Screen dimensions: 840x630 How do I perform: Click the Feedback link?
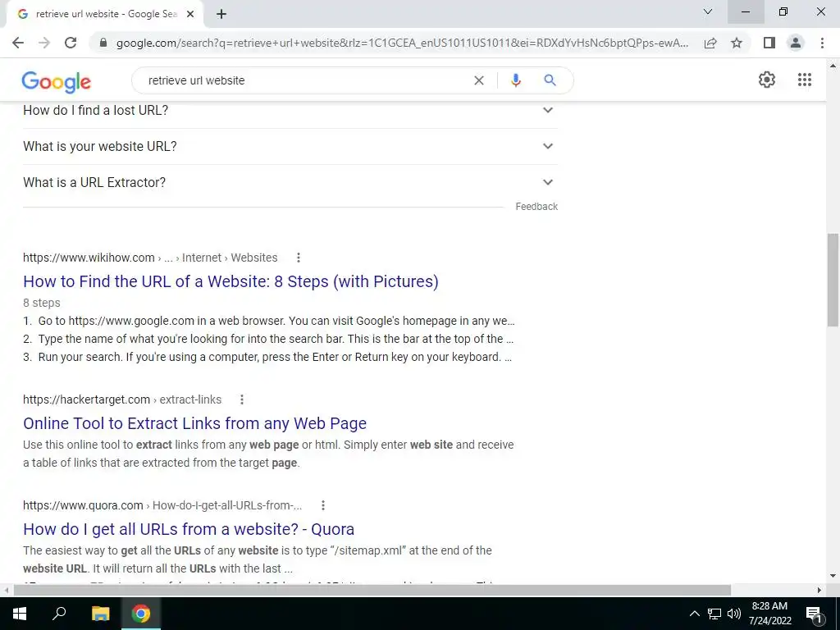[x=536, y=207]
